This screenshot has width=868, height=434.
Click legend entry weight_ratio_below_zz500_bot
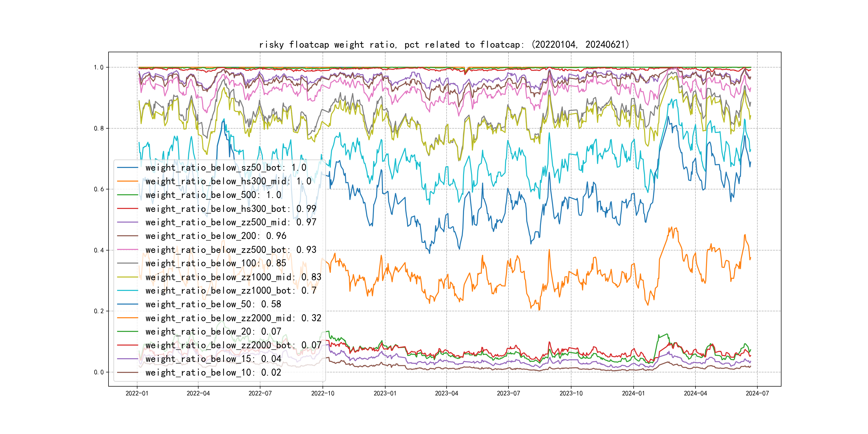[x=230, y=250]
